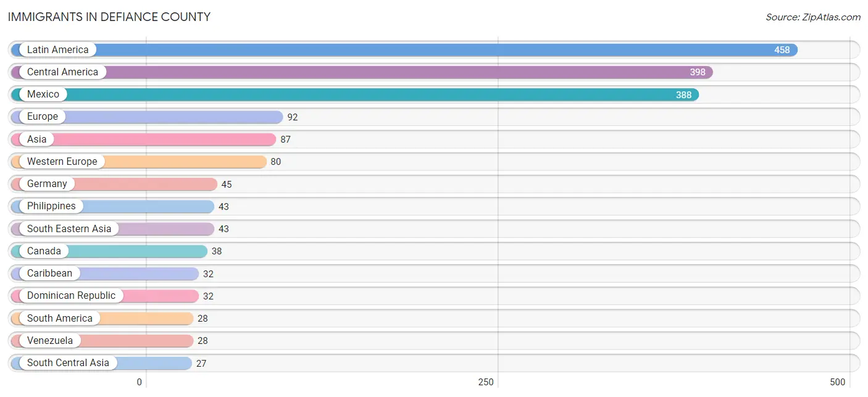868x397 pixels.
Task: Click the Western Europe bar label
Action: pyautogui.click(x=62, y=162)
